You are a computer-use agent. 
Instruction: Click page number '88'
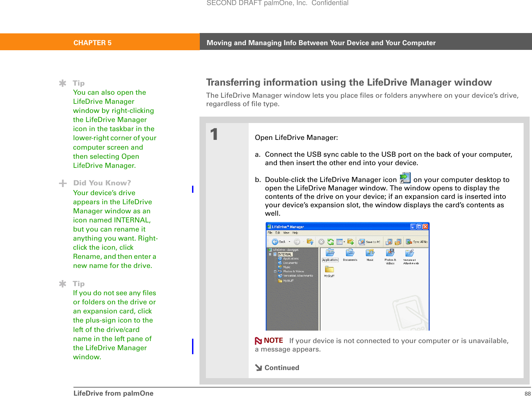point(528,394)
